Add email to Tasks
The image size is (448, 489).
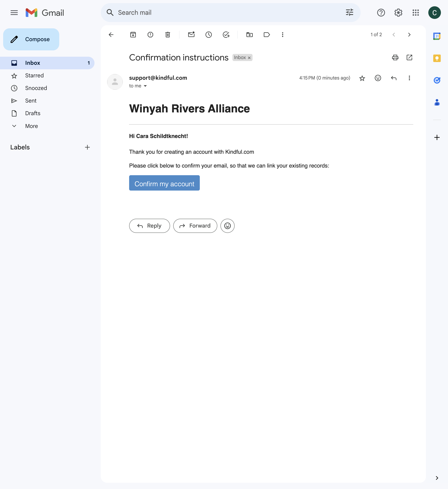pyautogui.click(x=226, y=35)
